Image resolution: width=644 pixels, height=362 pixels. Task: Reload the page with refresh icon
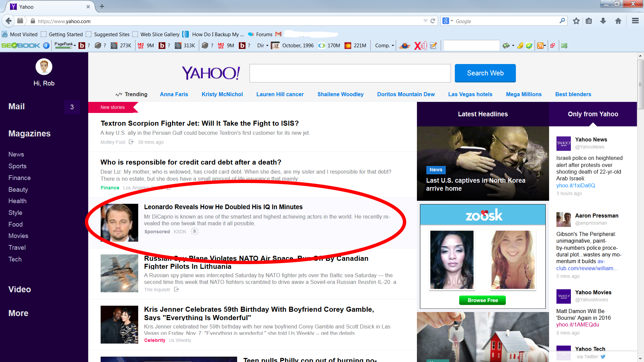click(433, 21)
